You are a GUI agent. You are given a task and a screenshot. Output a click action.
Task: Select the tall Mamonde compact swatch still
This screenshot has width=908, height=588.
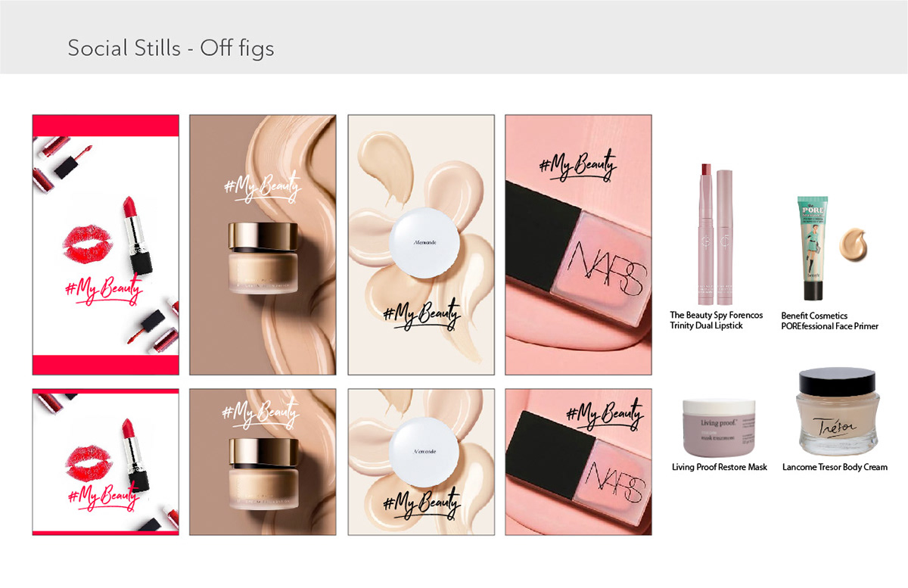pyautogui.click(x=421, y=244)
